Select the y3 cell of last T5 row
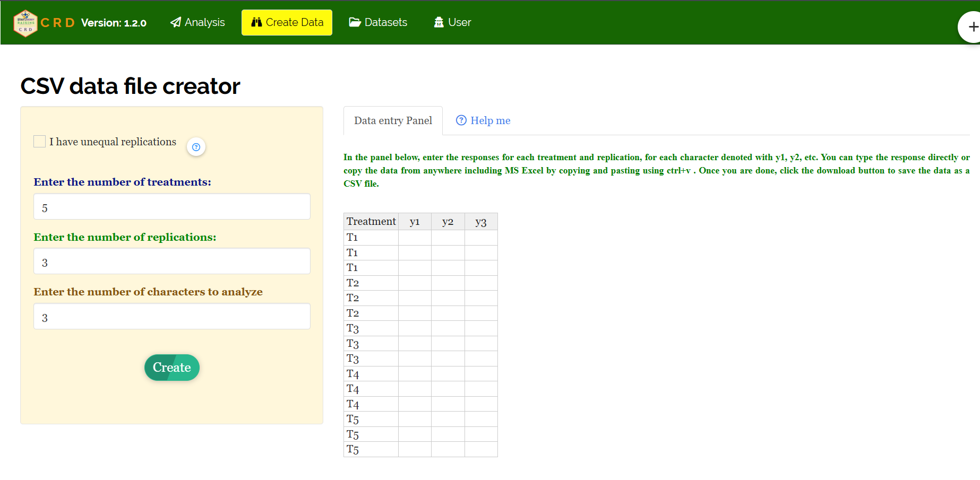The image size is (980, 480). (481, 450)
